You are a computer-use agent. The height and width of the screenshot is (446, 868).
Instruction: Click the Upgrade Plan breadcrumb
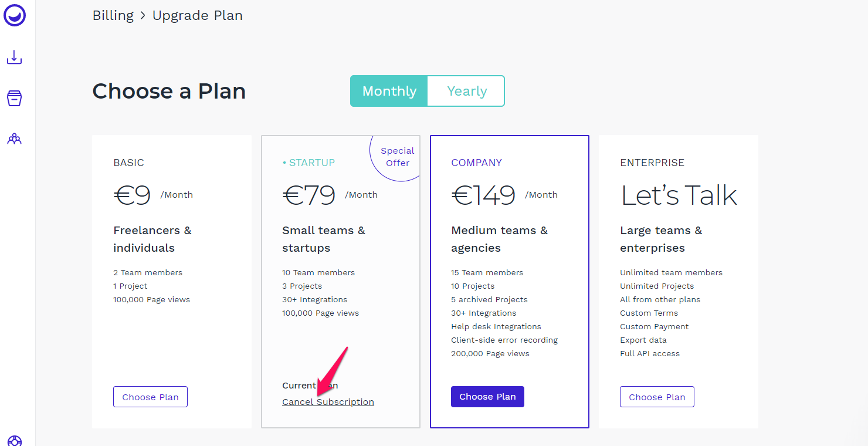pos(198,15)
